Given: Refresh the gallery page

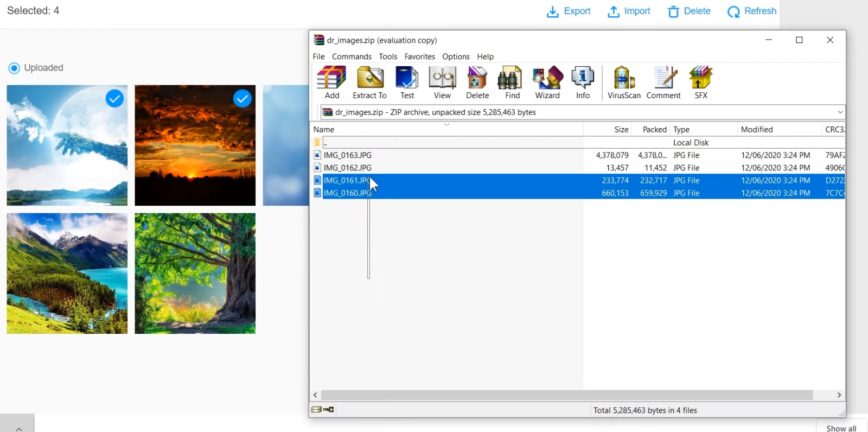Looking at the screenshot, I should [x=752, y=11].
